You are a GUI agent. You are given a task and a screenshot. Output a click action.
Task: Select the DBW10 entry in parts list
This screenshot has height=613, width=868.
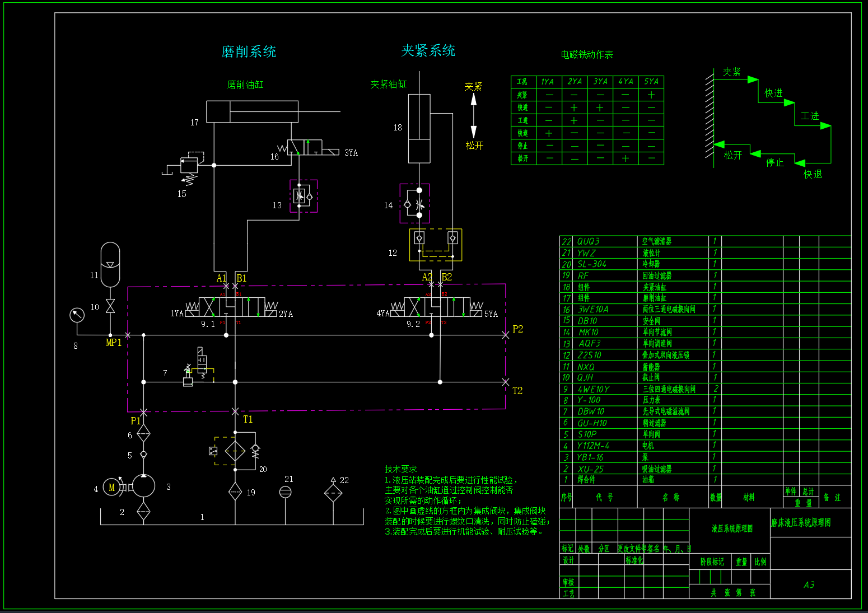click(591, 411)
